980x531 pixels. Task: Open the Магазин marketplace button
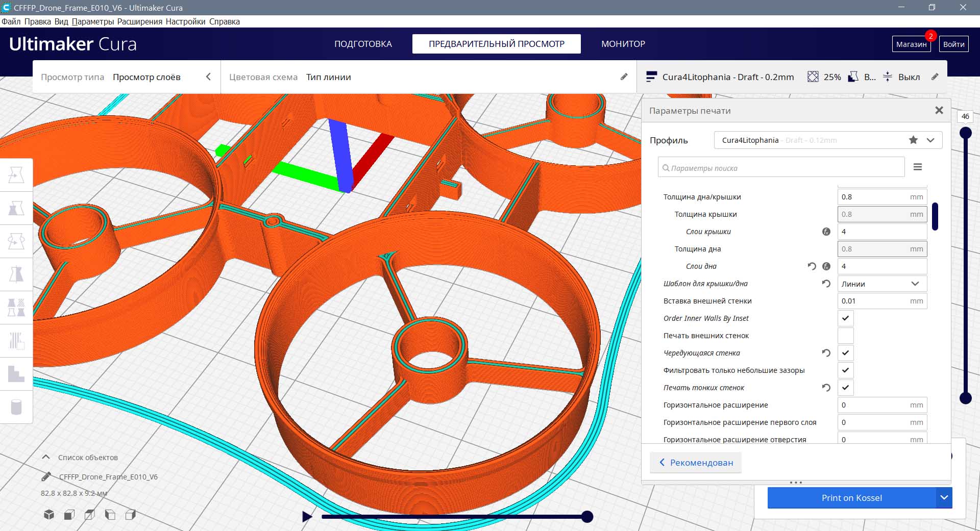point(911,44)
